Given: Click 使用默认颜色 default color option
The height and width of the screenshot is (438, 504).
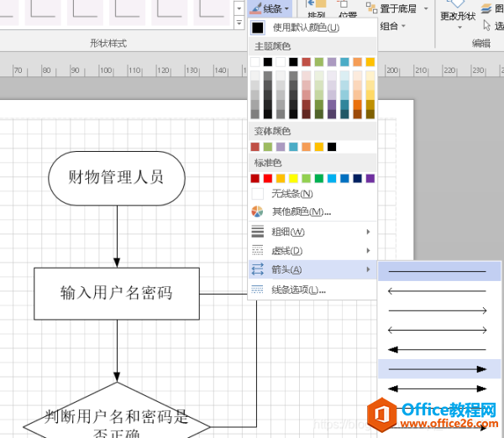Looking at the screenshot, I should (x=306, y=28).
